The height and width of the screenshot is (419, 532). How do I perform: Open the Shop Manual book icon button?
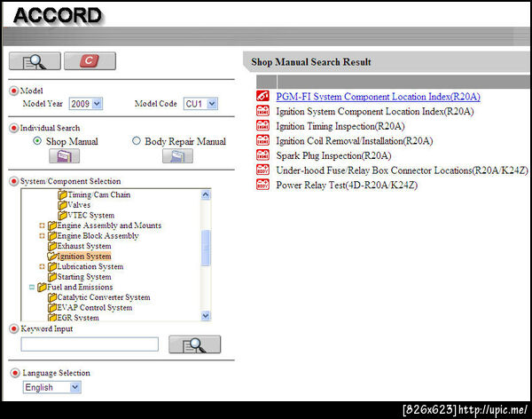pos(64,156)
